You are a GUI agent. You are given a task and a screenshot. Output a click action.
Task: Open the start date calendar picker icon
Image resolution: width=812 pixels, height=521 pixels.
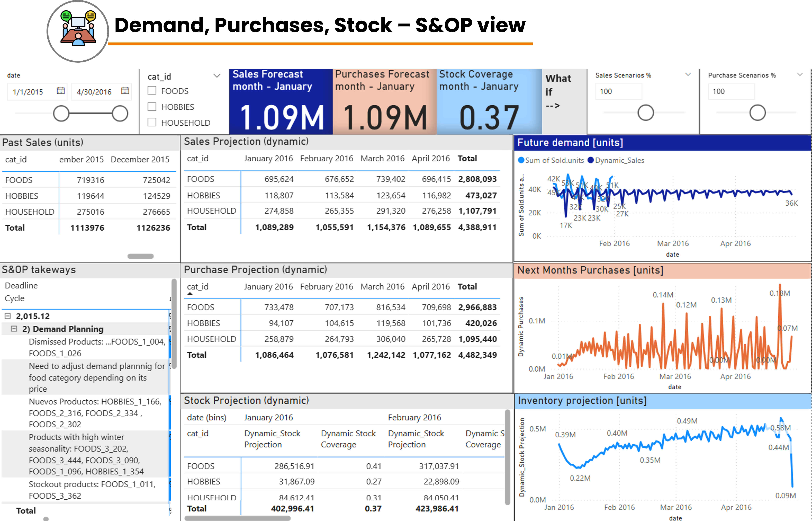61,91
